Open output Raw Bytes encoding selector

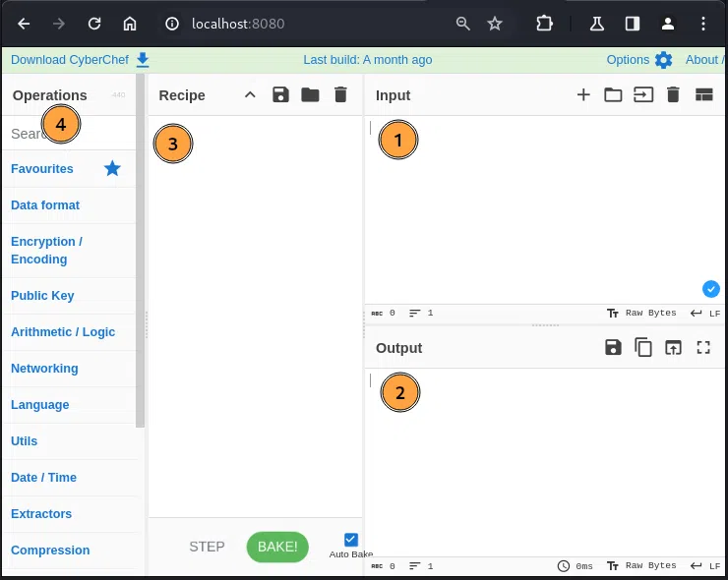tap(641, 565)
